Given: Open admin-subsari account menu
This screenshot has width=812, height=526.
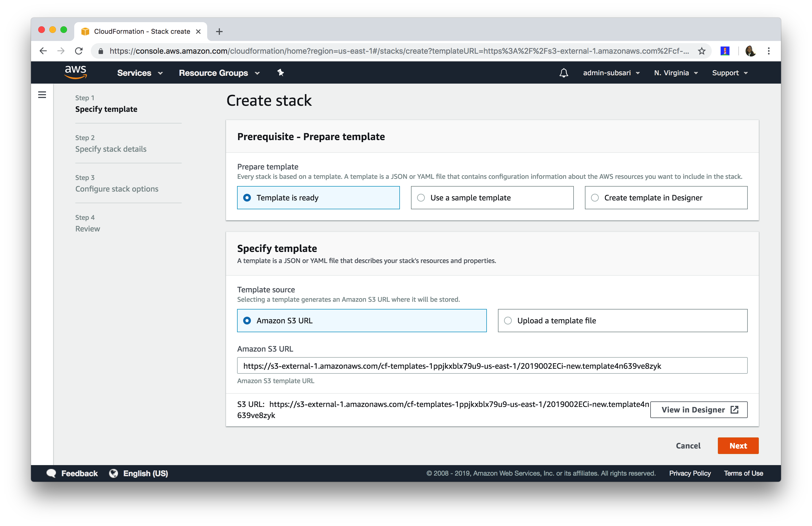Looking at the screenshot, I should coord(611,73).
